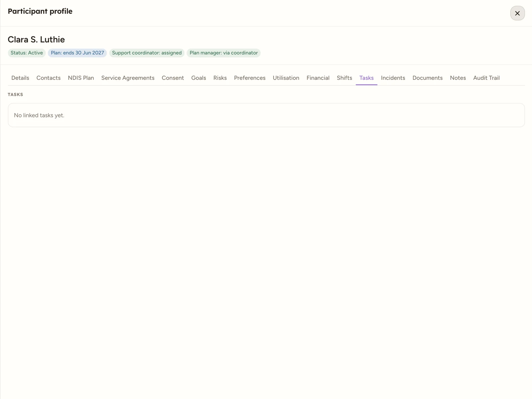Switch to the Contacts tab
The height and width of the screenshot is (399, 532).
49,78
